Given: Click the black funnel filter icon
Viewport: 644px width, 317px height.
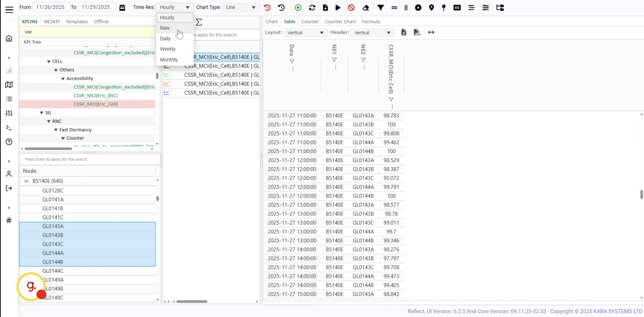Looking at the screenshot, I should (381, 7).
